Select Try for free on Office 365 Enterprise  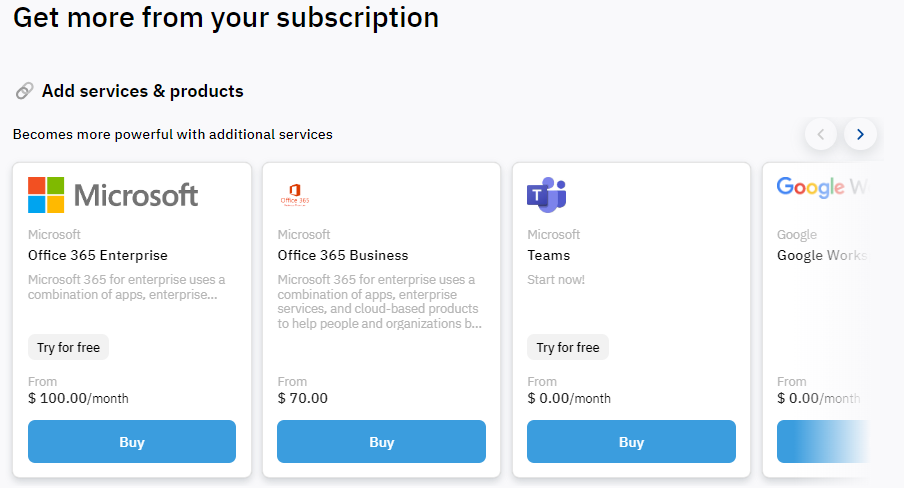[x=69, y=347]
